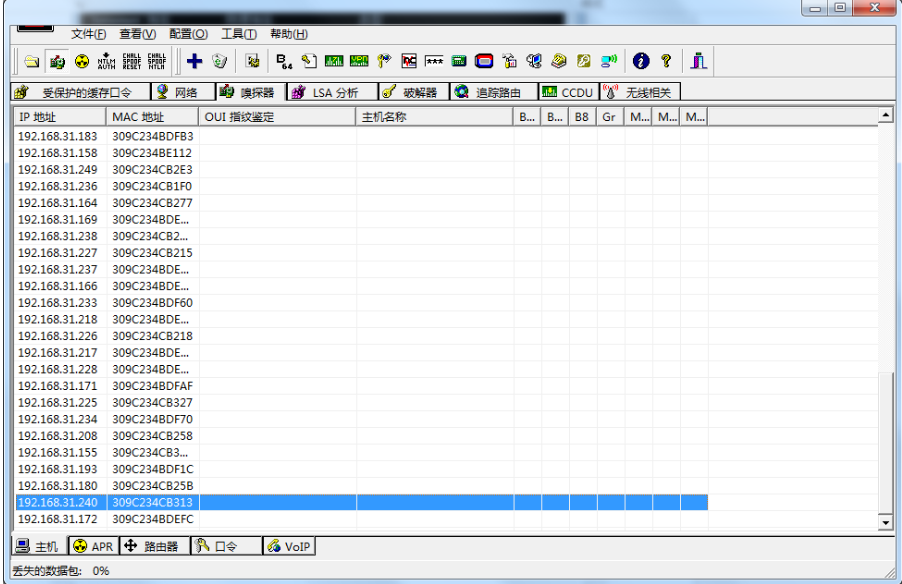Open the 查看(V) menu

tap(137, 34)
